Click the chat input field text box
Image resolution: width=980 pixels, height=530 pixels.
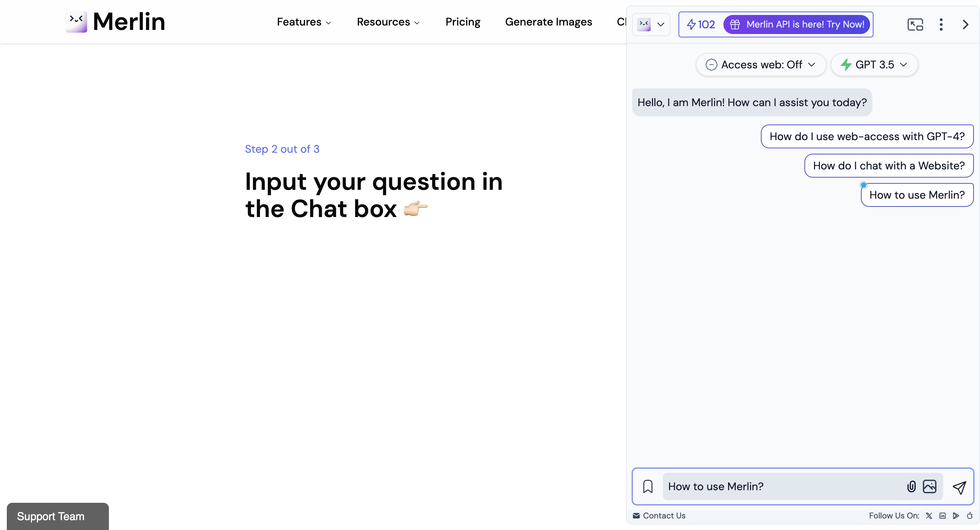point(784,487)
